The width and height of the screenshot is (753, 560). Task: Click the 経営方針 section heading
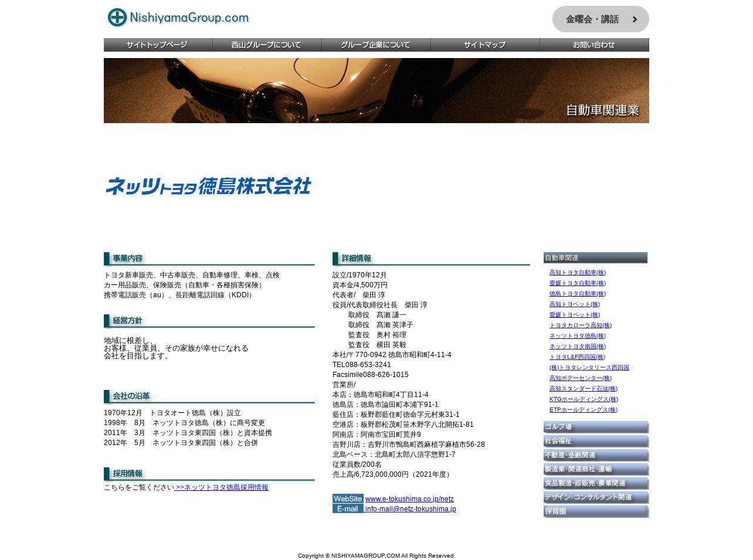point(209,321)
